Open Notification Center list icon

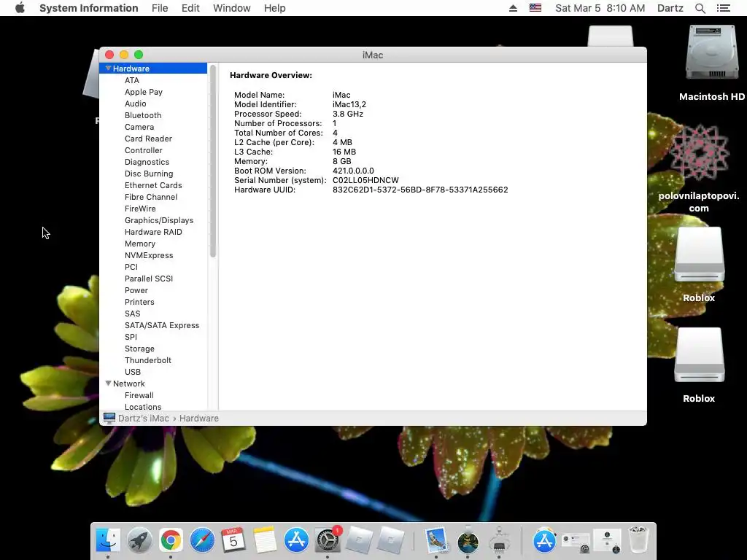point(723,8)
